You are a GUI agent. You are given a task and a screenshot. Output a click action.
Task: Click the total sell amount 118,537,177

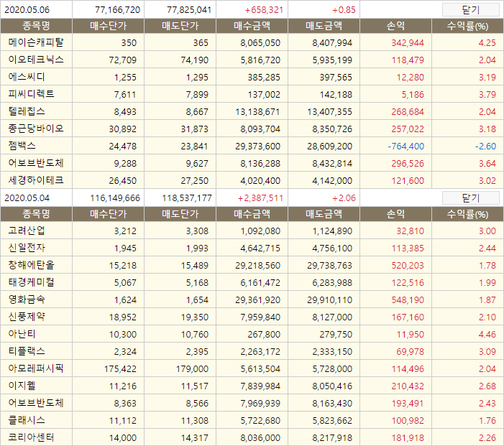(x=187, y=198)
